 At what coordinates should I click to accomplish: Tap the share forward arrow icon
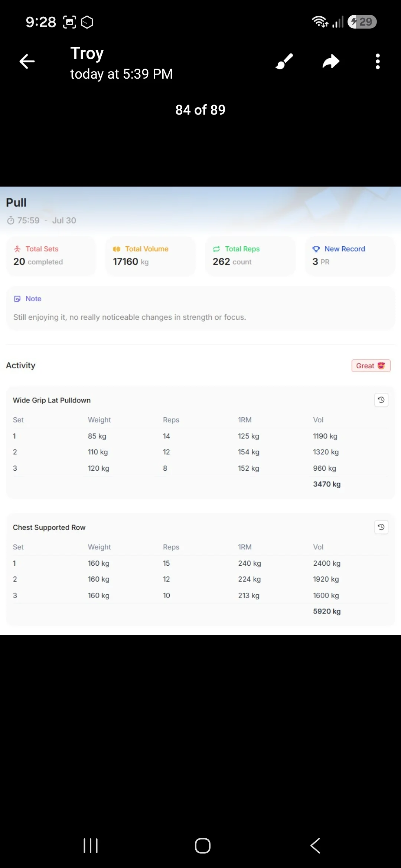coord(331,62)
